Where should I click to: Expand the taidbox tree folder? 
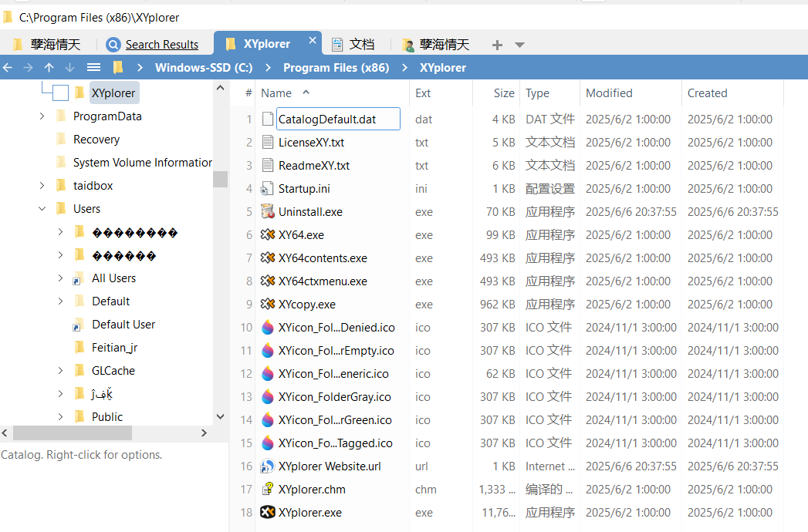[x=42, y=185]
